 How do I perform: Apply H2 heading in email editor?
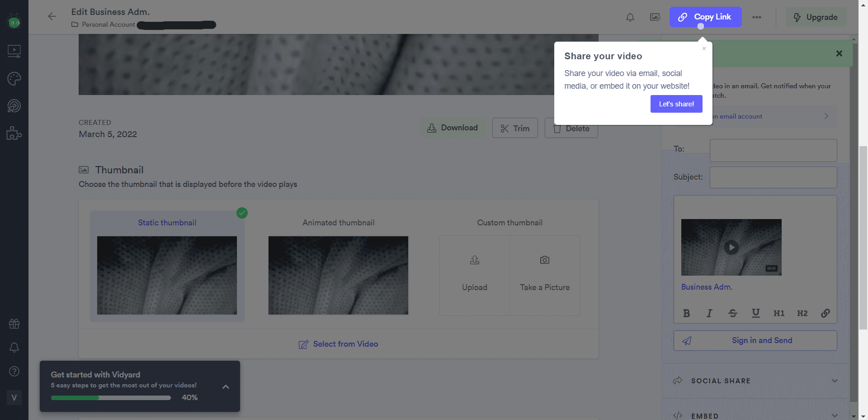click(802, 313)
